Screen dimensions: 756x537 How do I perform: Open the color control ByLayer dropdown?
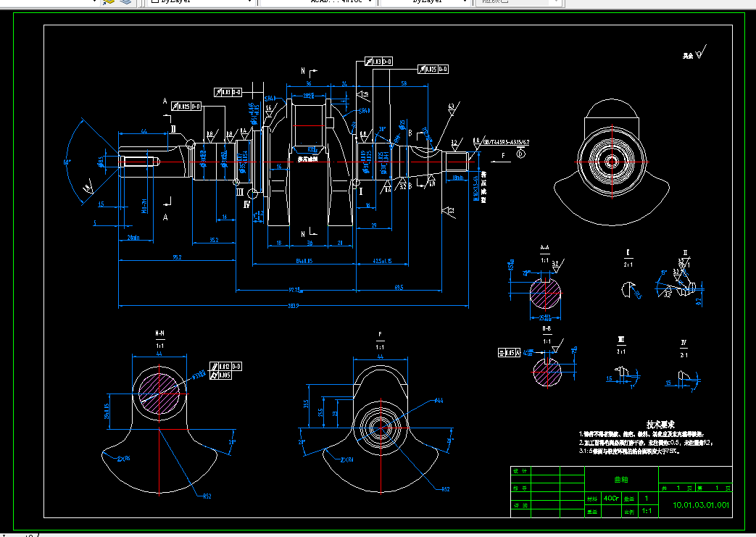(x=201, y=1)
